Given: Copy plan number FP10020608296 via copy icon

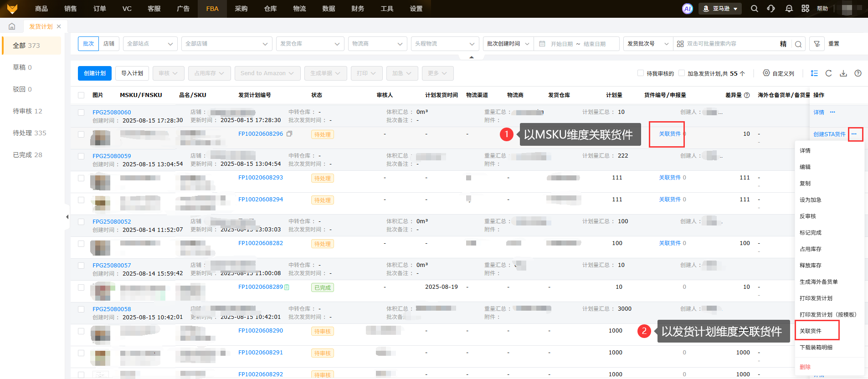Looking at the screenshot, I should tap(289, 134).
